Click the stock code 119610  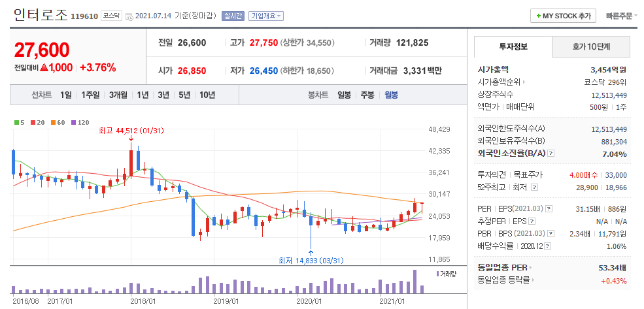tap(84, 16)
